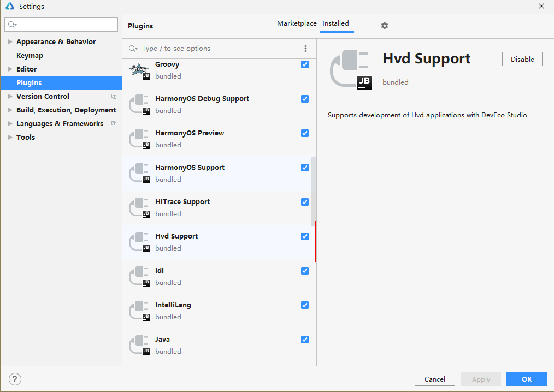Expand Languages & Frameworks arrow

[x=10, y=123]
